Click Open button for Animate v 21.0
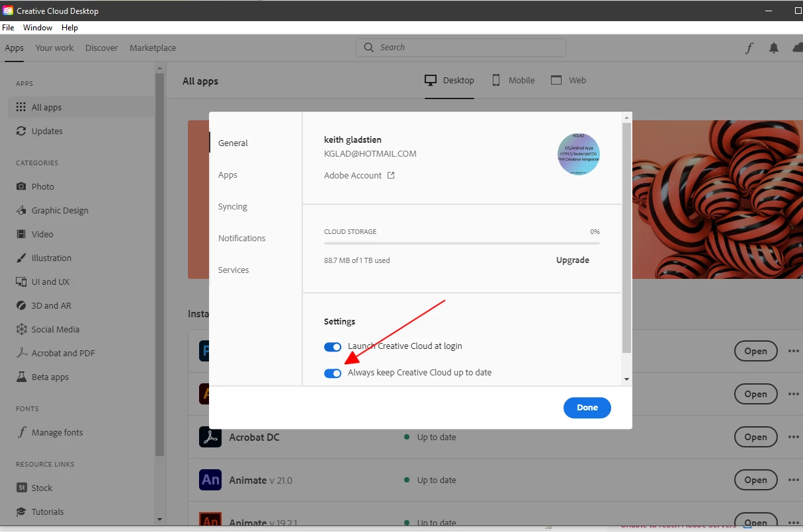803x532 pixels. (x=755, y=480)
